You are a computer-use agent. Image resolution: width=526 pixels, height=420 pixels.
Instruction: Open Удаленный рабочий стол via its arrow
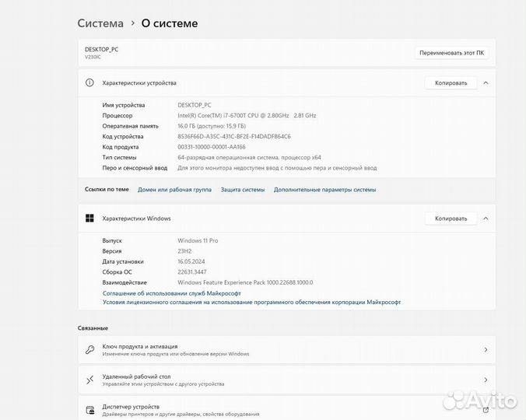486,380
